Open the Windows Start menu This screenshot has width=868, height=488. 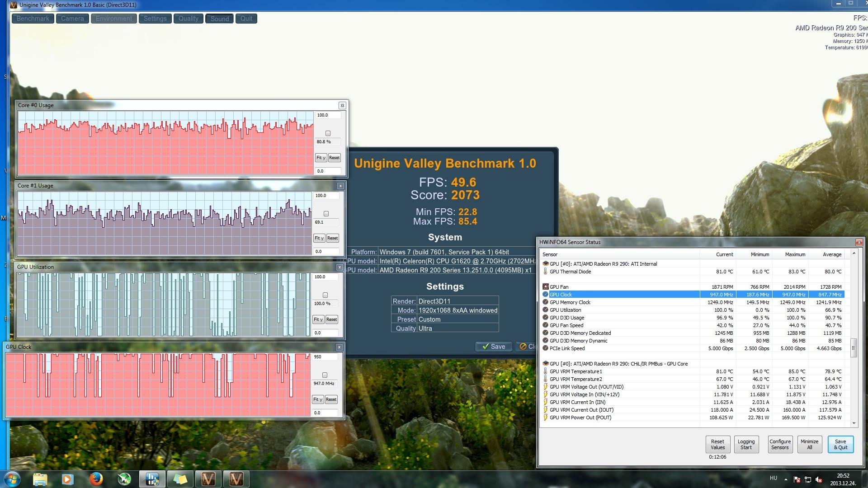(x=12, y=479)
